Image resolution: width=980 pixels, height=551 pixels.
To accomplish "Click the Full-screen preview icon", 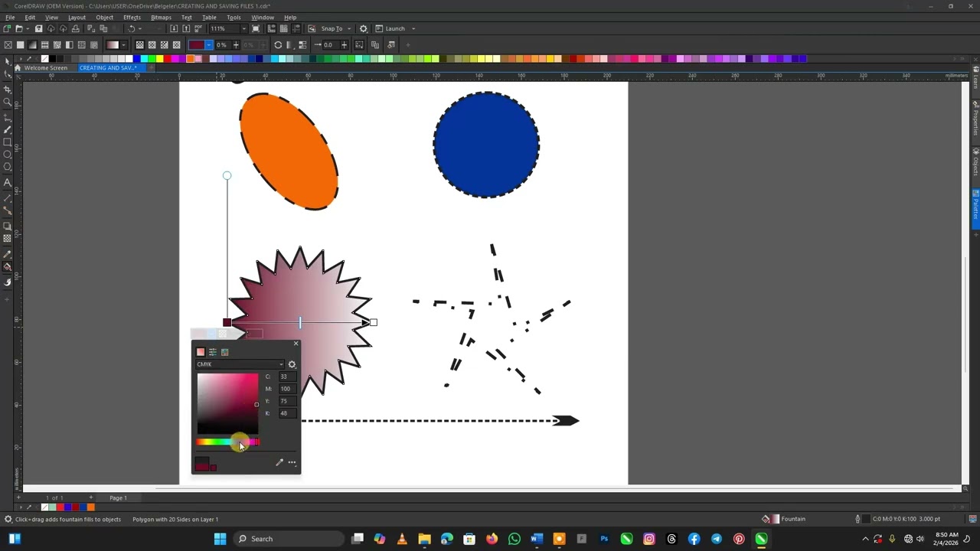I will click(256, 29).
